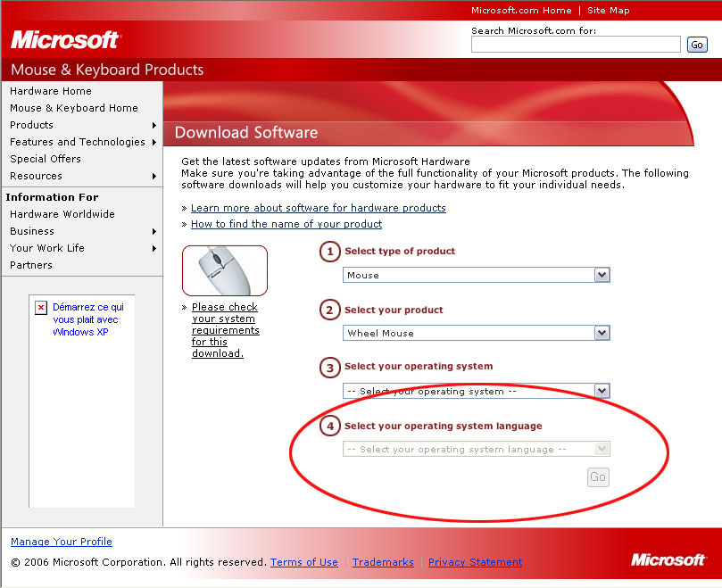The height and width of the screenshot is (588, 722).
Task: Click the broken image icon in the sidebar ad
Action: point(40,308)
